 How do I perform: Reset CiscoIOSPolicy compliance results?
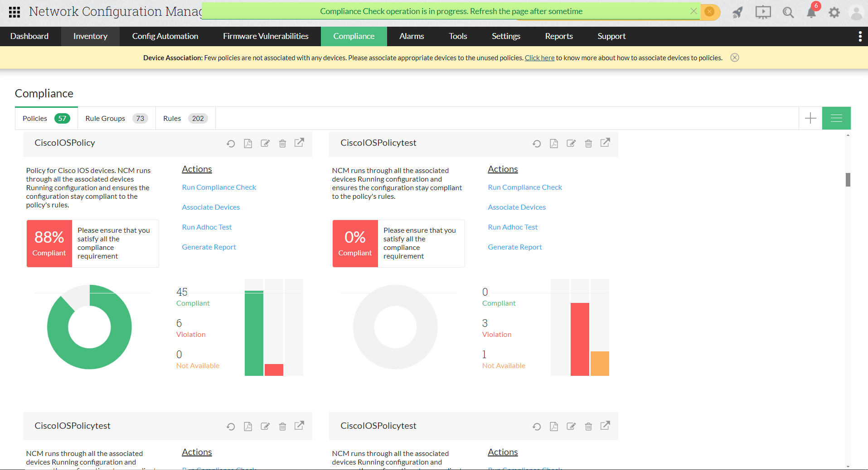[231, 143]
